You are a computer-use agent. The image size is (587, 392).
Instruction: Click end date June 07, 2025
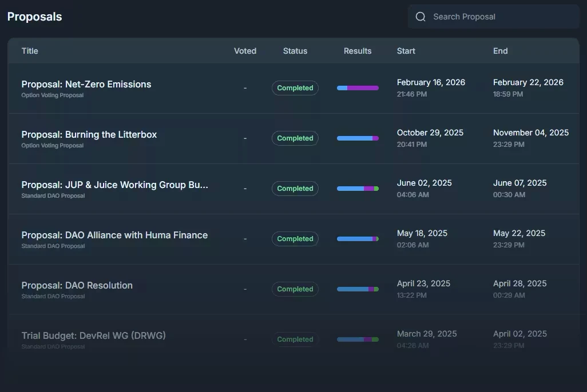[519, 183]
